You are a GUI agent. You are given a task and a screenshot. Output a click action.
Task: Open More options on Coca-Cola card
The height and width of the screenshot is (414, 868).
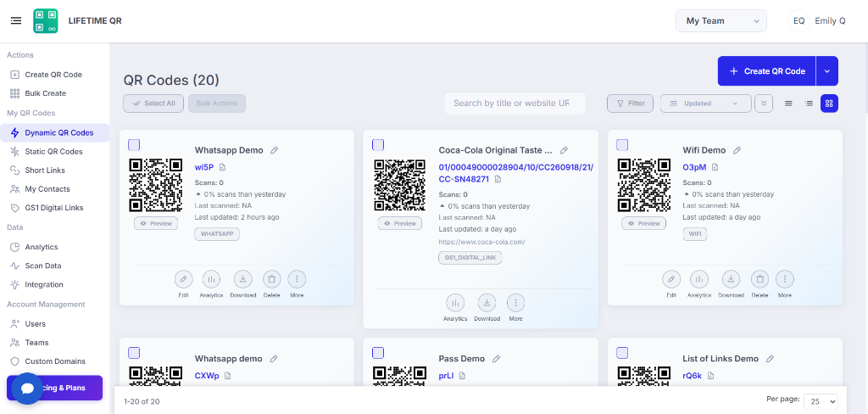(x=515, y=303)
